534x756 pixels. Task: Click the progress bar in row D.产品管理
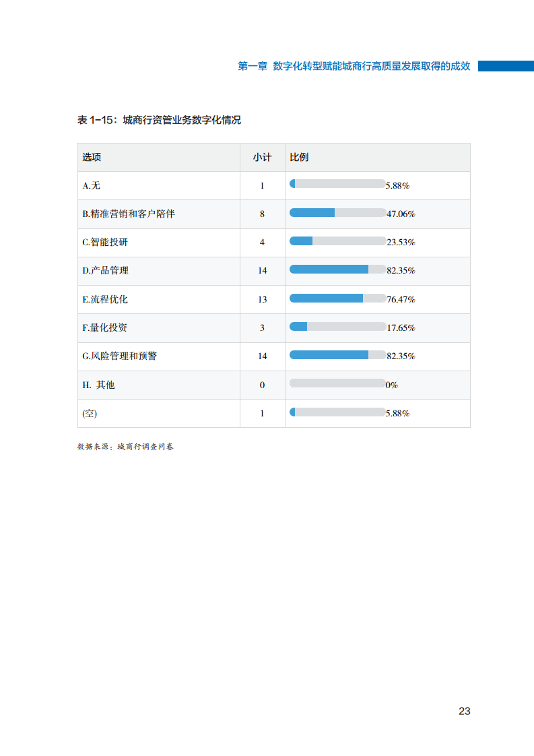(x=337, y=270)
